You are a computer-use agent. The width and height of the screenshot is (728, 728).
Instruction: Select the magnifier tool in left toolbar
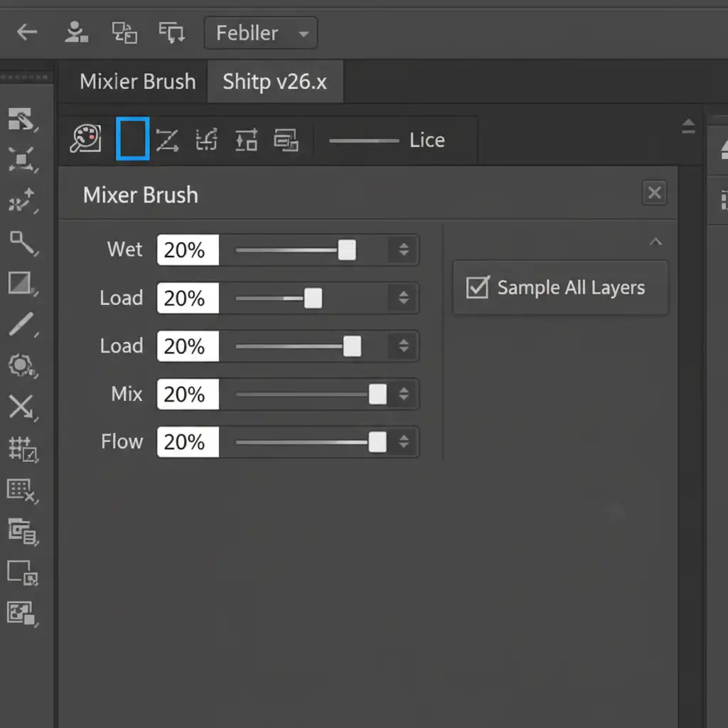pyautogui.click(x=22, y=243)
